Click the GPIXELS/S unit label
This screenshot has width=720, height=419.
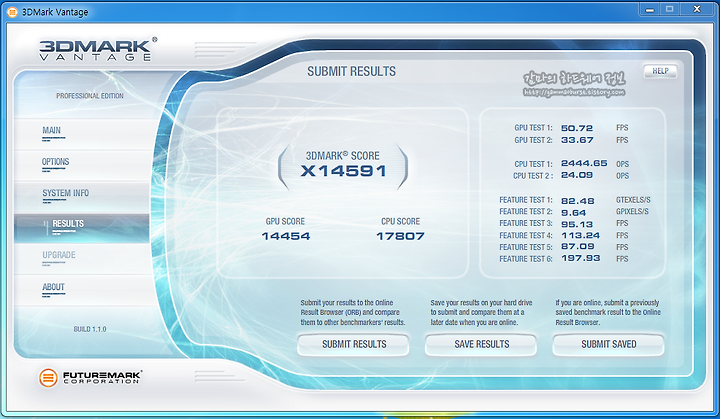tap(632, 212)
